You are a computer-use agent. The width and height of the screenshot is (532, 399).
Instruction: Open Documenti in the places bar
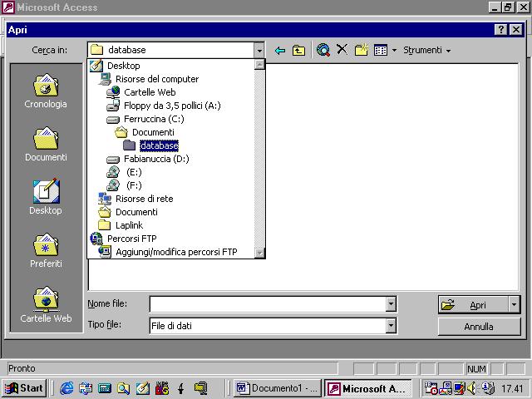click(x=46, y=144)
